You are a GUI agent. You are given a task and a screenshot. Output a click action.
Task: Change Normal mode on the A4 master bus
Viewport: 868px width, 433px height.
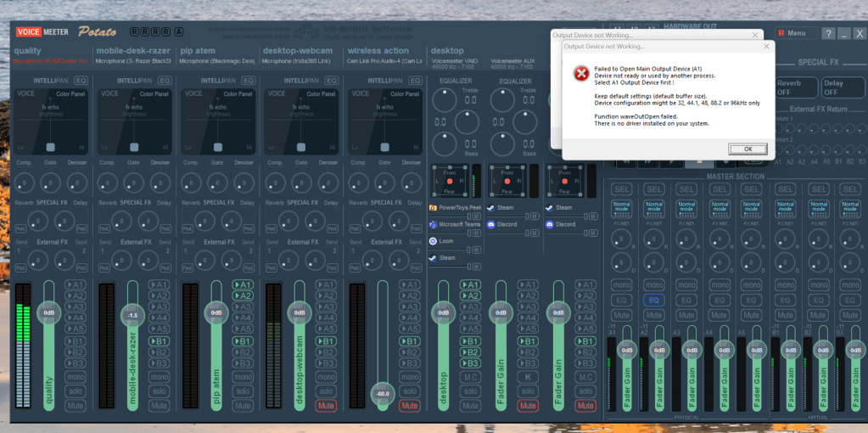click(x=720, y=210)
